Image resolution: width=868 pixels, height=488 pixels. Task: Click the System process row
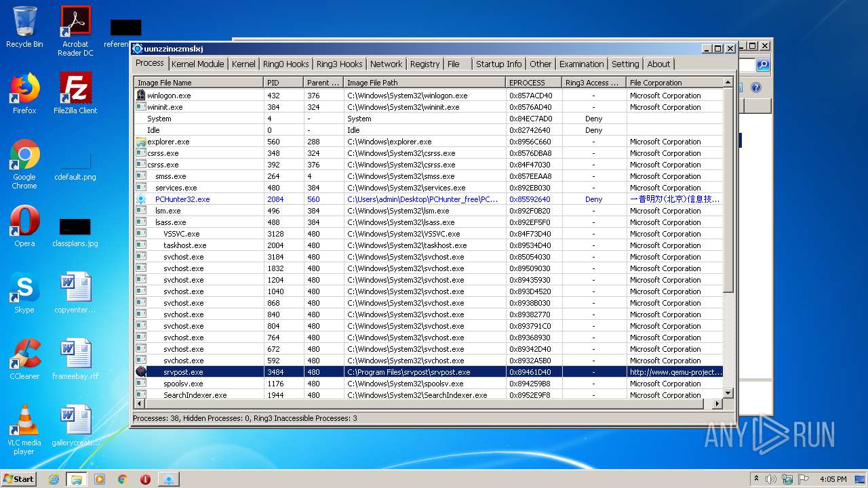click(429, 119)
